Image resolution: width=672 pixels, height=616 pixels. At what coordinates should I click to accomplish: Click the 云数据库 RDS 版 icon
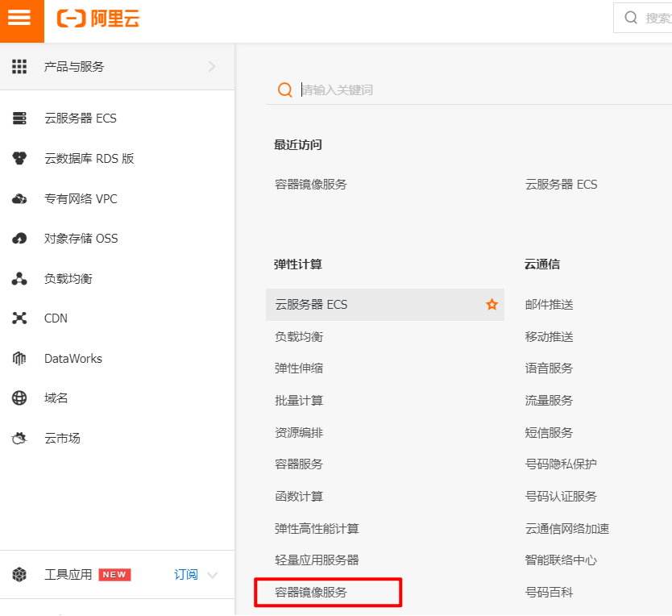tap(19, 158)
